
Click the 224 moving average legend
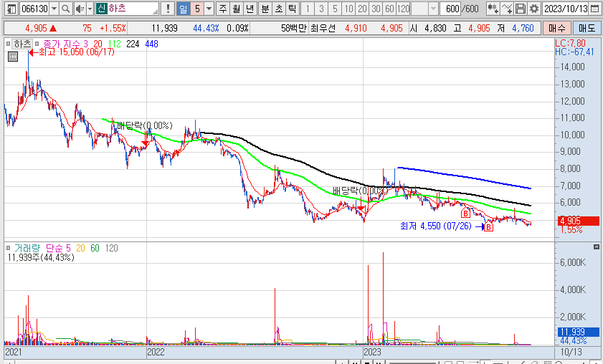click(133, 44)
